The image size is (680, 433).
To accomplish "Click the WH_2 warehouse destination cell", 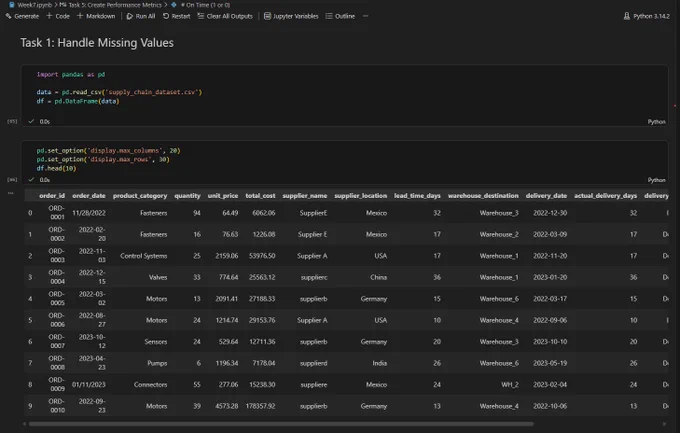I will tap(510, 385).
